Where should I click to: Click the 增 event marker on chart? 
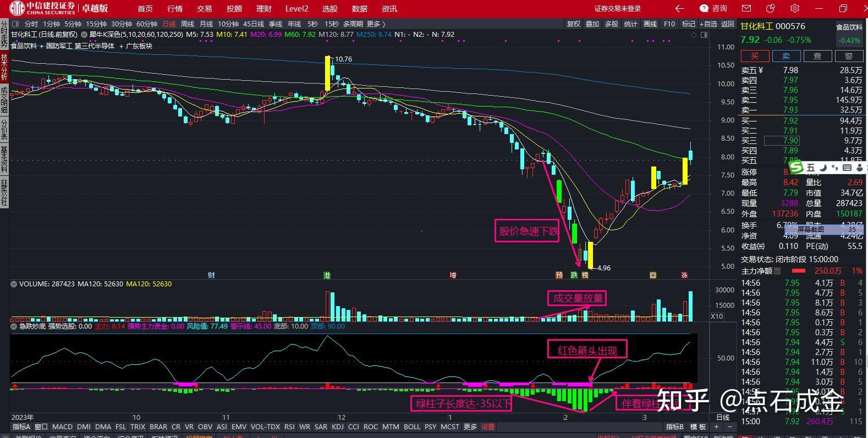tap(453, 275)
